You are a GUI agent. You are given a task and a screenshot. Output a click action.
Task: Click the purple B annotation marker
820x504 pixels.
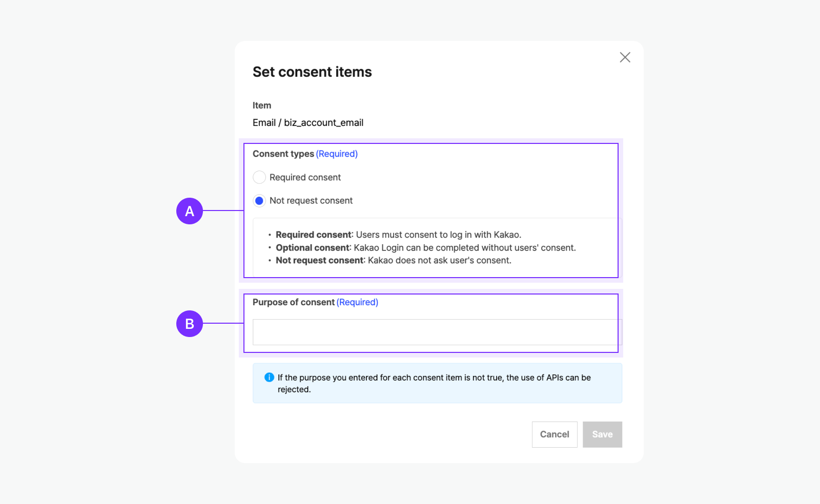190,324
